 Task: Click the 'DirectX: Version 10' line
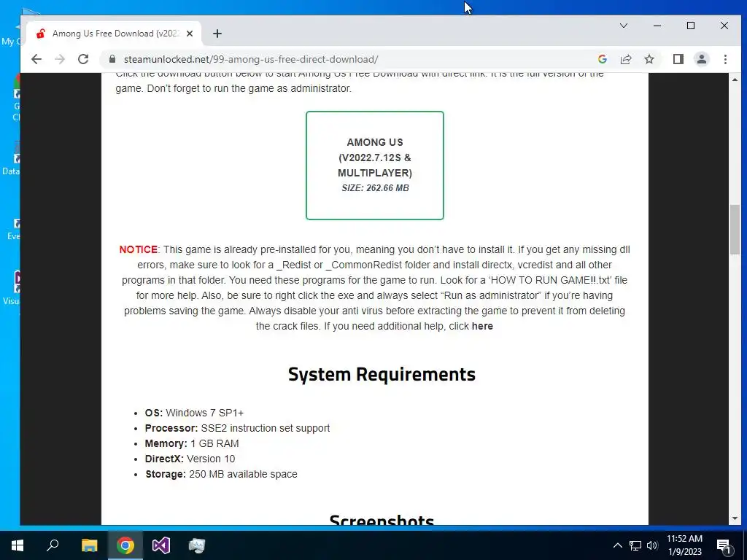(x=190, y=459)
